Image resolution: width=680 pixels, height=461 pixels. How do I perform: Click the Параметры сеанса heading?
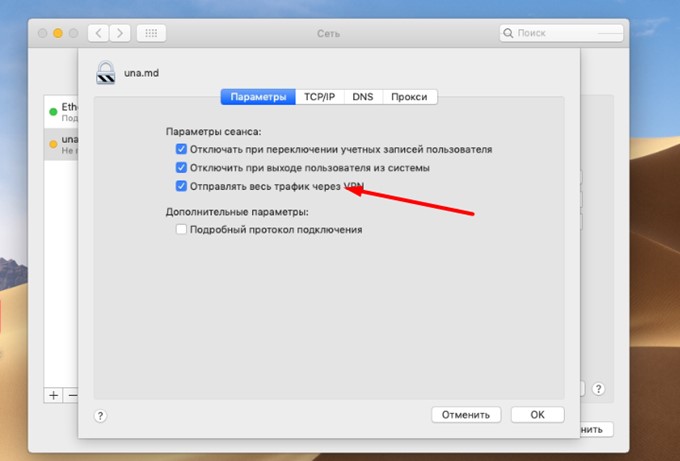tap(213, 131)
